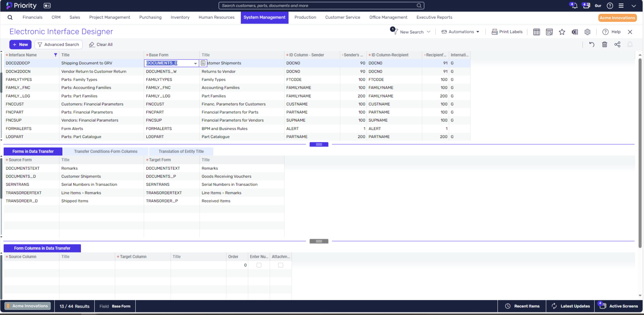
Task: Click the export to Excel icon
Action: 575,32
